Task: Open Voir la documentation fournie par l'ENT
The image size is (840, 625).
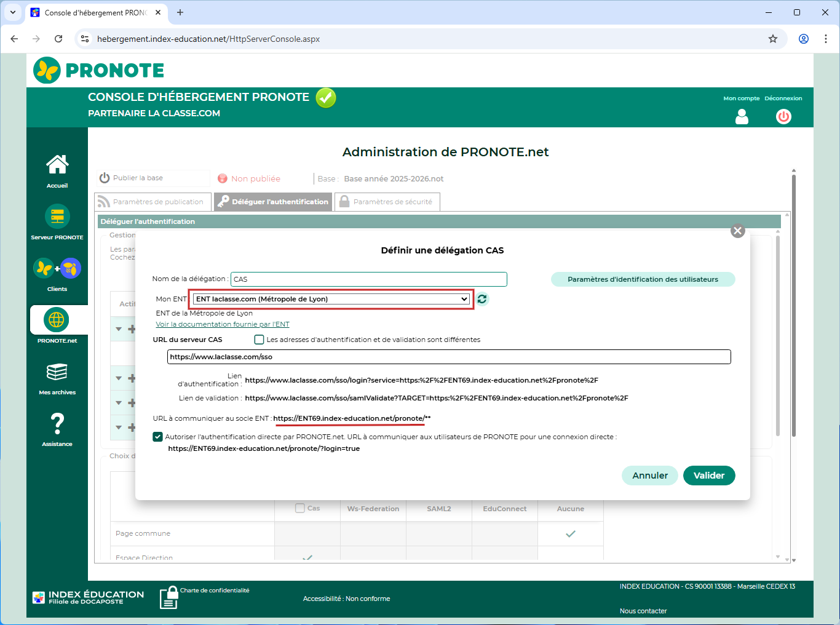Action: [x=223, y=324]
